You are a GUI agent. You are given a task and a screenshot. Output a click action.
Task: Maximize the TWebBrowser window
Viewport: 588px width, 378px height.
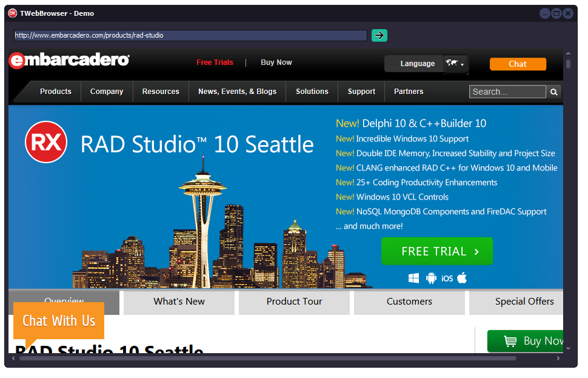[556, 13]
